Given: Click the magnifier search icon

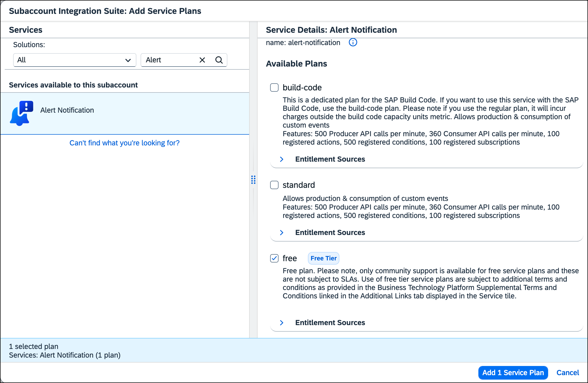Looking at the screenshot, I should [x=219, y=60].
